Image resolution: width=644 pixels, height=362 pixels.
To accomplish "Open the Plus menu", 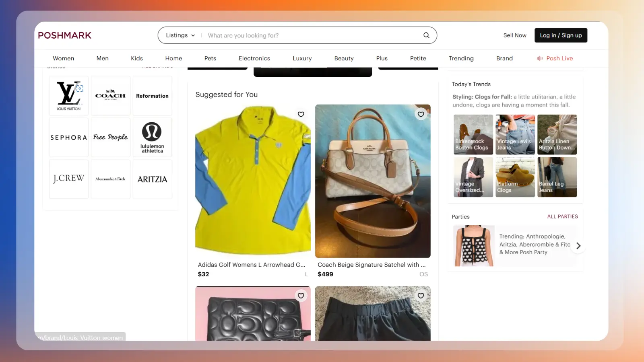I will 382,58.
